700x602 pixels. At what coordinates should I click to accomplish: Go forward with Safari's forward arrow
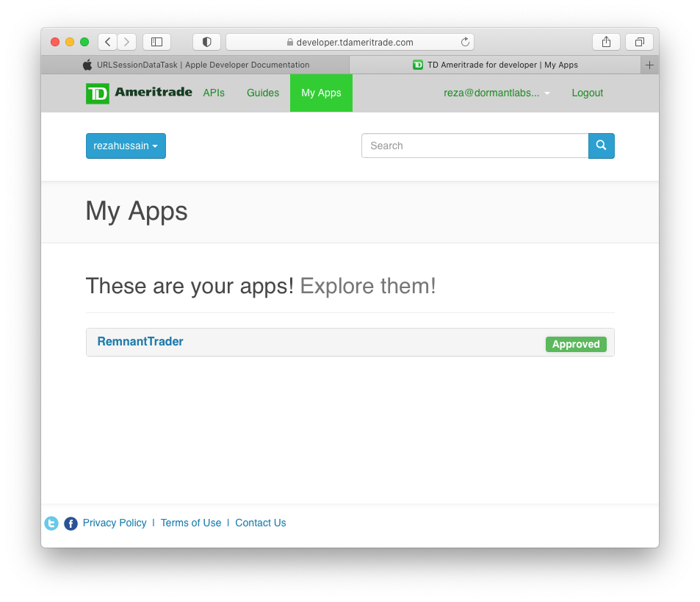(127, 42)
